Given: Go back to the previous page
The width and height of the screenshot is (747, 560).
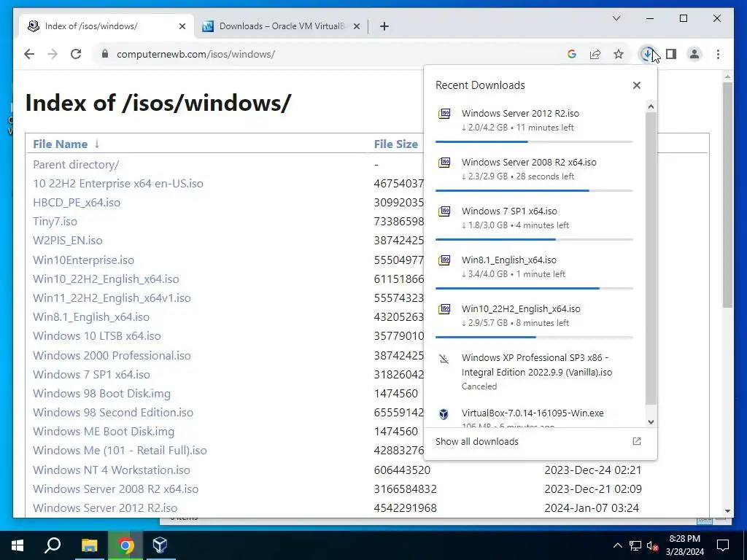Looking at the screenshot, I should point(29,54).
